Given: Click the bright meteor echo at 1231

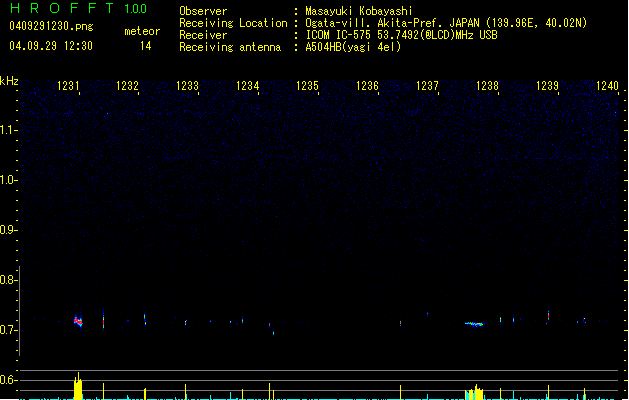Looking at the screenshot, I should tap(78, 321).
